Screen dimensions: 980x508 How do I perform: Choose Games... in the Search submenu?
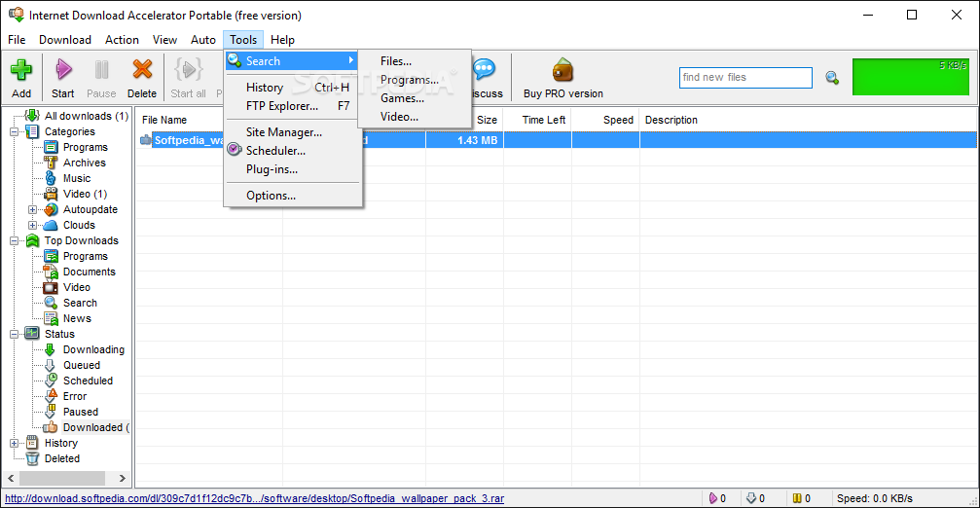click(x=415, y=98)
